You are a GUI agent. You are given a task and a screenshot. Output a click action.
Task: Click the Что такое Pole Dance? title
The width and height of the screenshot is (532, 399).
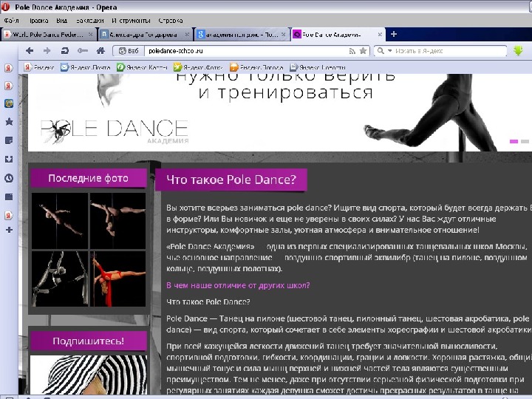click(x=231, y=180)
